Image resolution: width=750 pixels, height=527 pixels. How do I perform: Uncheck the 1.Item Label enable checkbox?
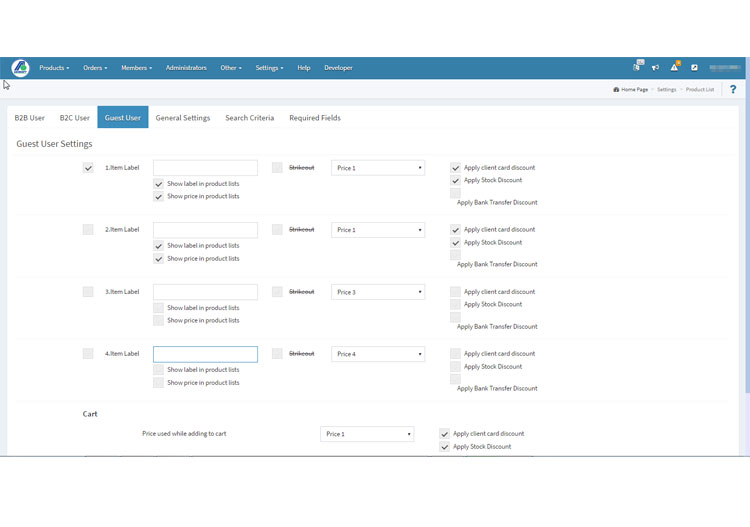pos(88,168)
